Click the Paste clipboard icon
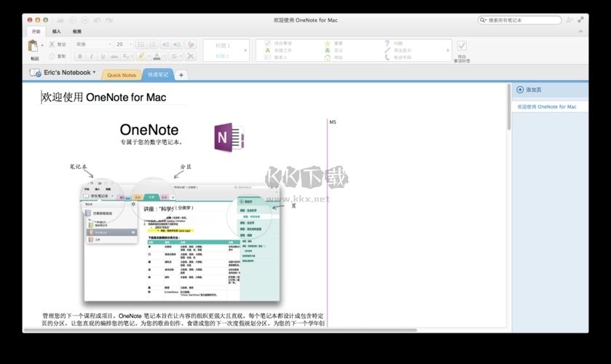The image size is (611, 364). pos(33,46)
